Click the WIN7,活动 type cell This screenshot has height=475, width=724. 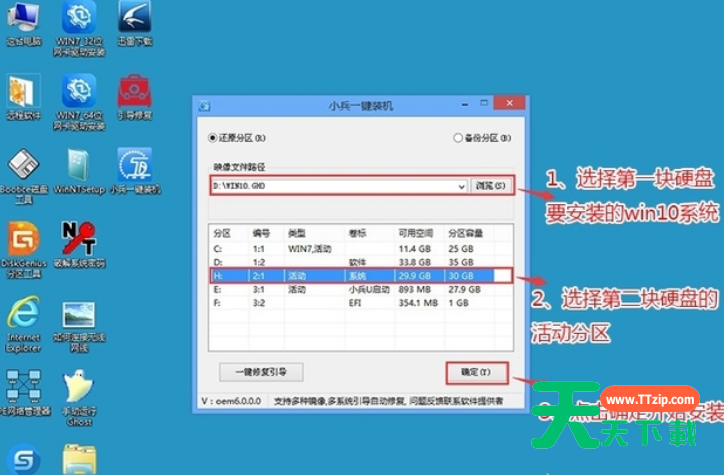click(x=310, y=249)
